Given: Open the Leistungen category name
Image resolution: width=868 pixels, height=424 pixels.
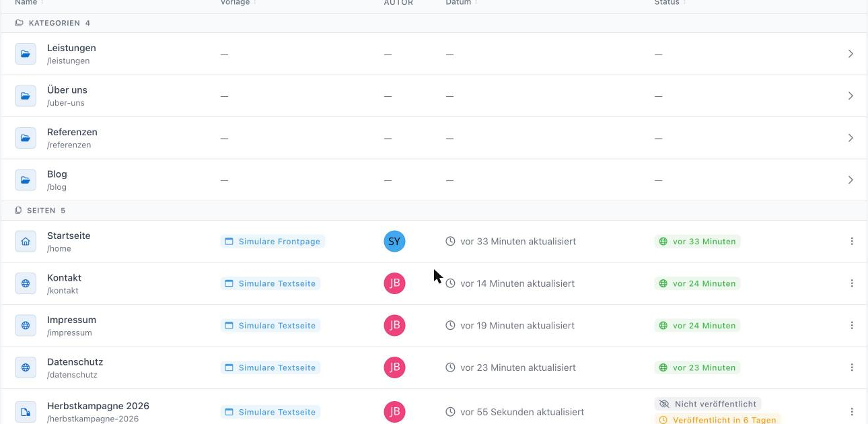Looking at the screenshot, I should point(71,48).
